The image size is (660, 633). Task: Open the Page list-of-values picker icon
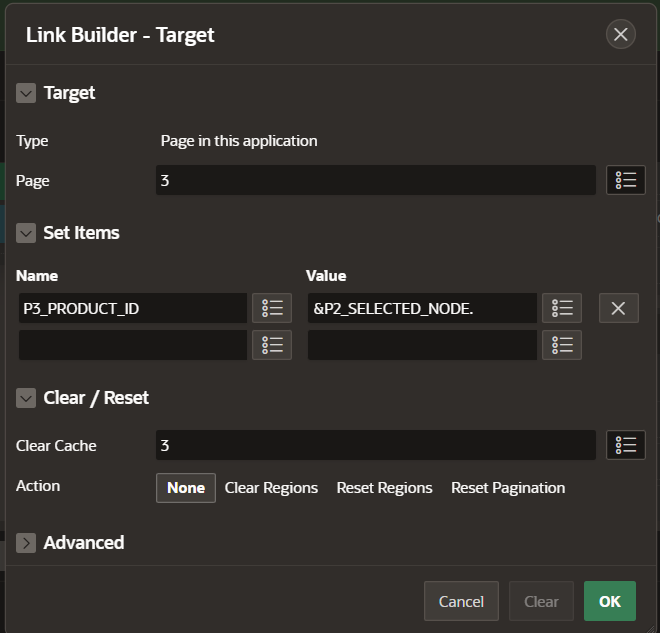(x=626, y=180)
